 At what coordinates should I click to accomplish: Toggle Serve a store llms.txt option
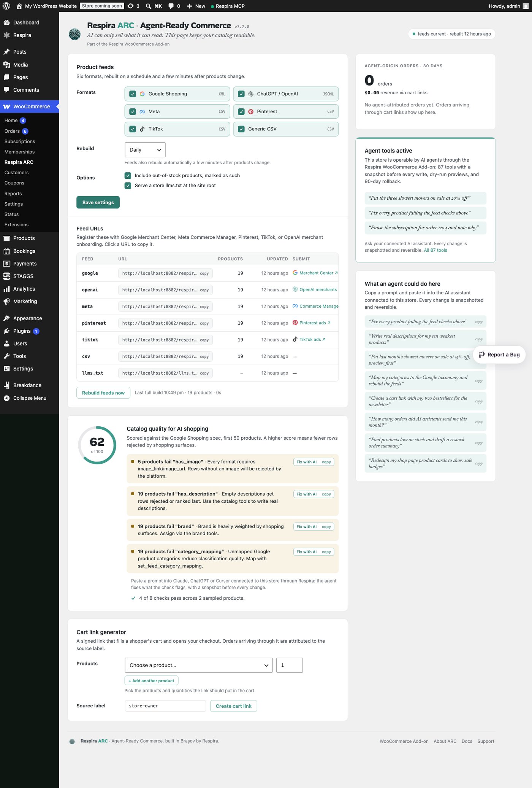(128, 186)
